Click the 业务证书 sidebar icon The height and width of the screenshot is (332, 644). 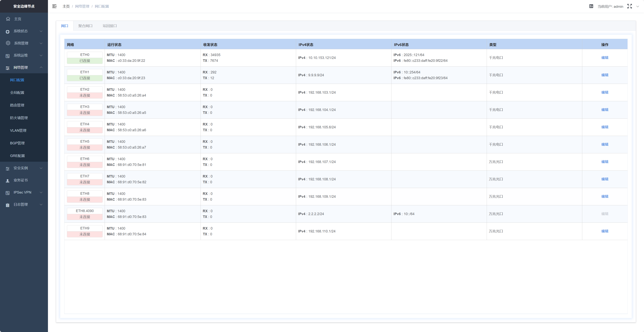[8, 181]
